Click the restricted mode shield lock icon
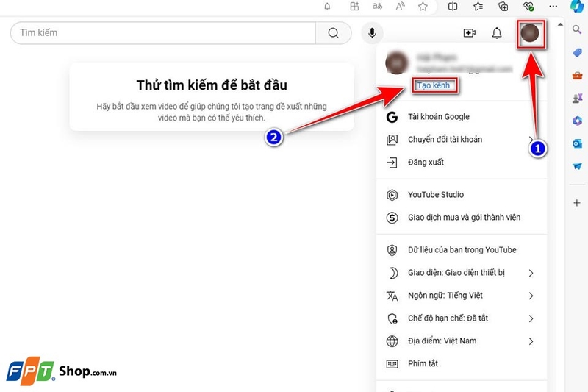The height and width of the screenshot is (392, 588). coord(392,318)
